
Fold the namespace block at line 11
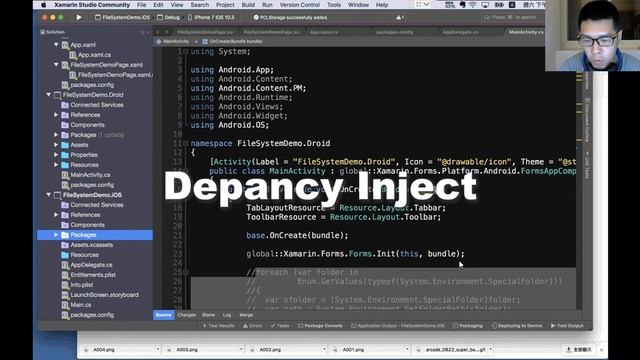(x=186, y=143)
